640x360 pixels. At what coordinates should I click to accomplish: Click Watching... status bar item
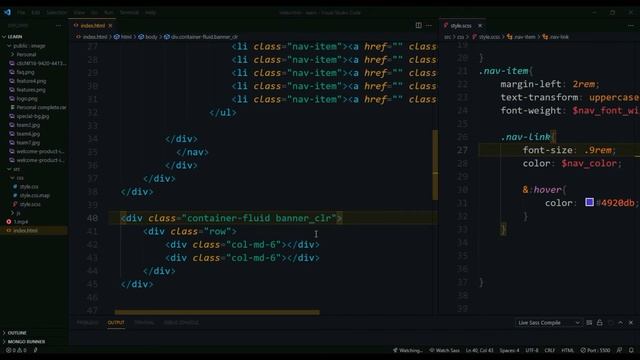[408, 350]
